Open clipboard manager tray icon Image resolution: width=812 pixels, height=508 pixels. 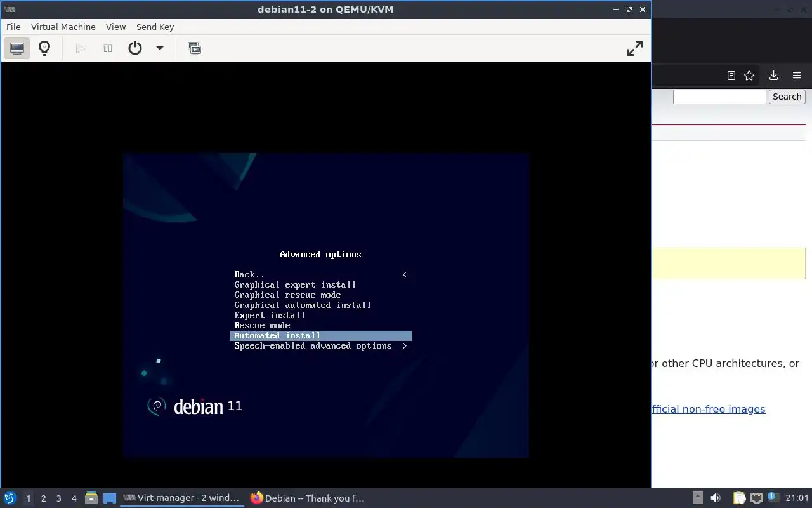coord(740,498)
